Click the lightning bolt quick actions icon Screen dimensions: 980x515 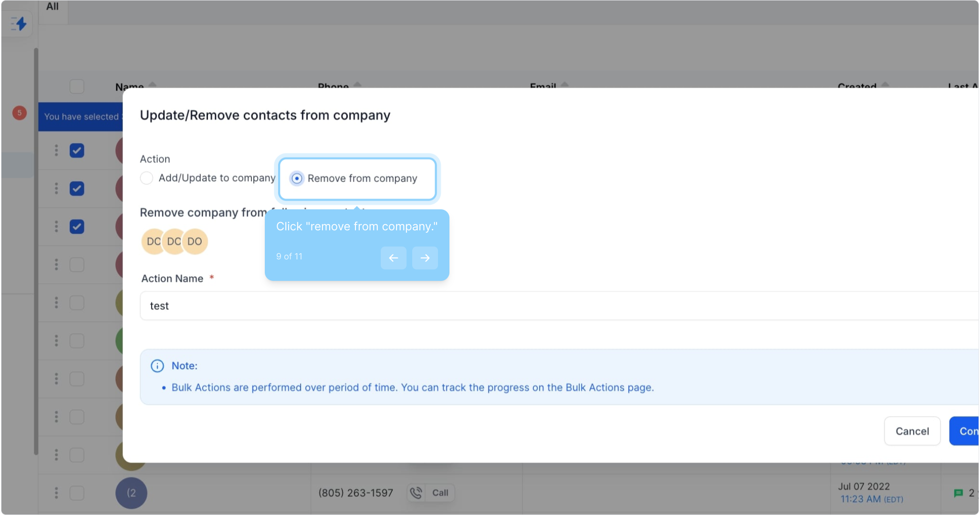[19, 23]
